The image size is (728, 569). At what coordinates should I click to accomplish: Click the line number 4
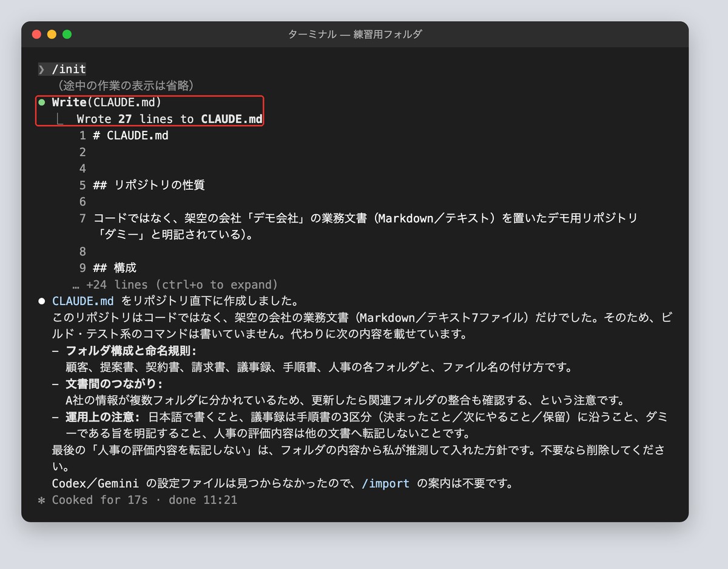[x=83, y=169]
